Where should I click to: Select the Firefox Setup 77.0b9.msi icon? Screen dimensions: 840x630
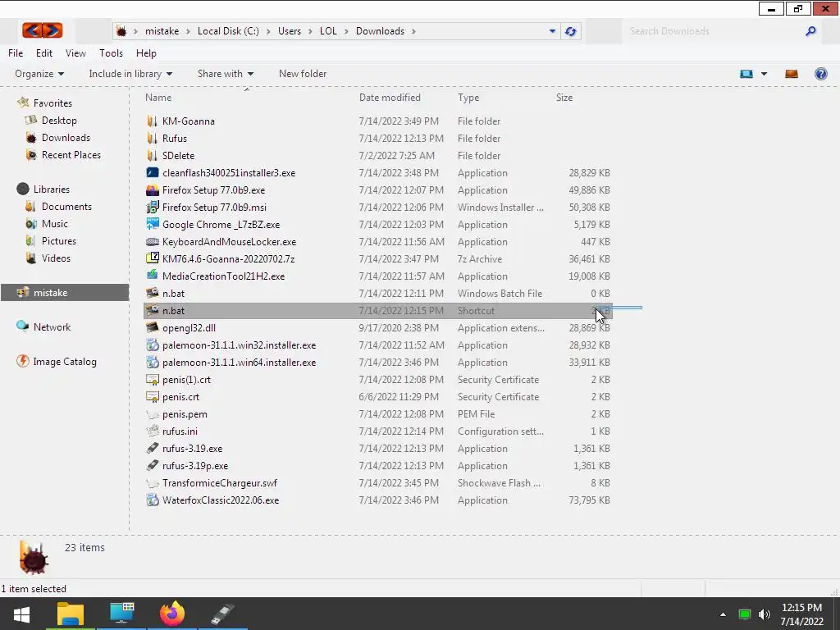[x=153, y=207]
